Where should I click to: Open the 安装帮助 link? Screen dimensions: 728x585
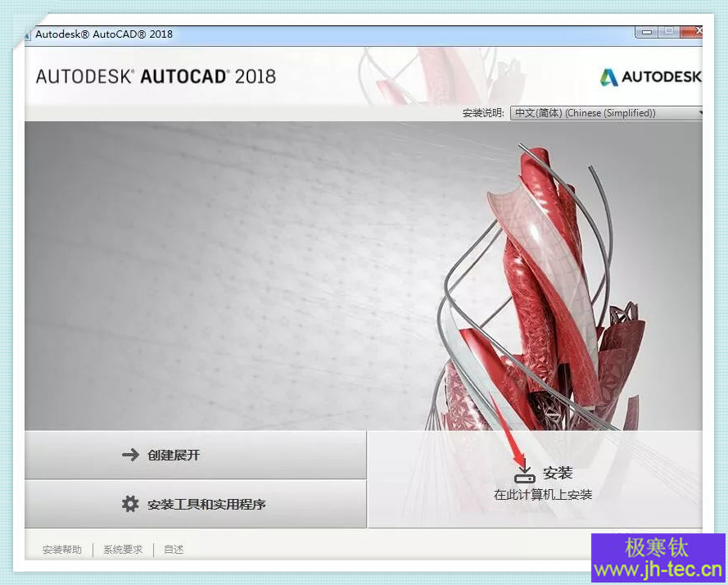[61, 550]
